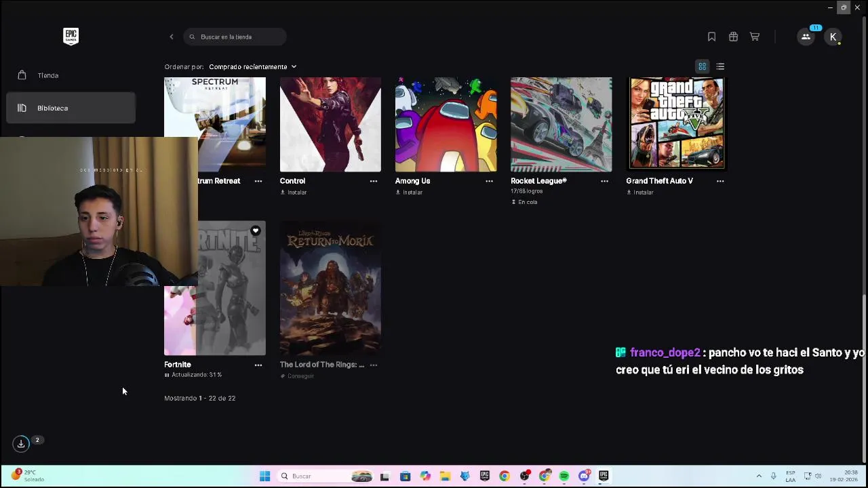The height and width of the screenshot is (488, 868).
Task: Show hidden system tray icons
Action: [x=759, y=476]
